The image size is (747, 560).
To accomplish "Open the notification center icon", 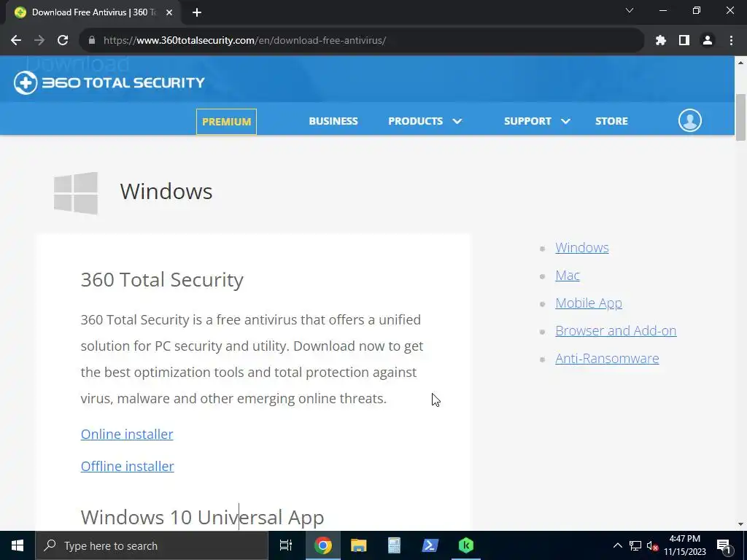I will (x=724, y=545).
